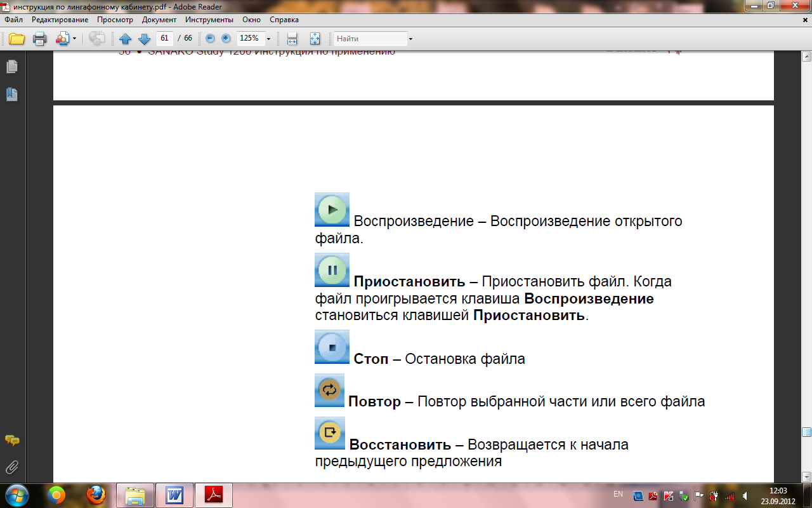Open the Инструменты menu
Screen dimensions: 812x508
[209, 20]
